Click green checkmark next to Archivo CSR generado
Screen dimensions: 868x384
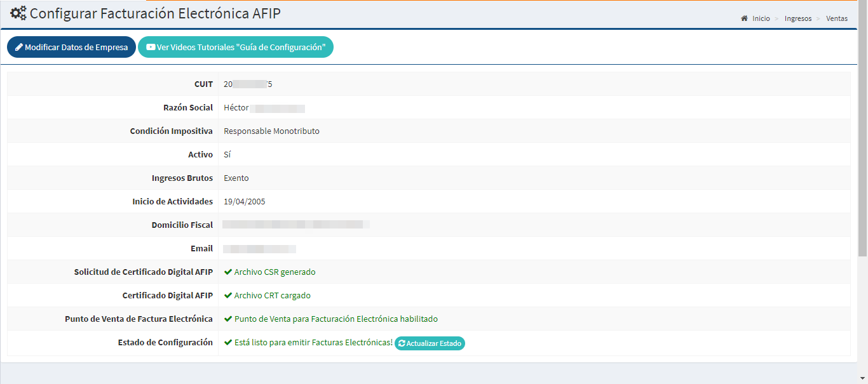pyautogui.click(x=228, y=272)
